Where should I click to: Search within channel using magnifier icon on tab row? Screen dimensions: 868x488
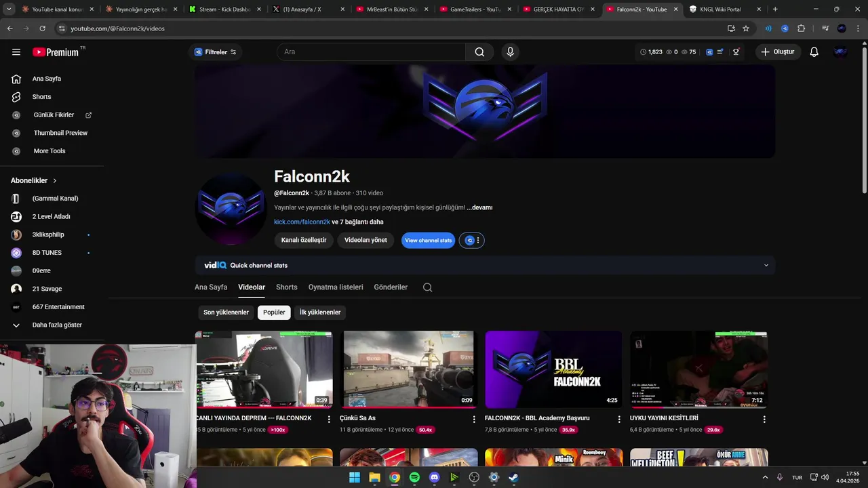427,287
